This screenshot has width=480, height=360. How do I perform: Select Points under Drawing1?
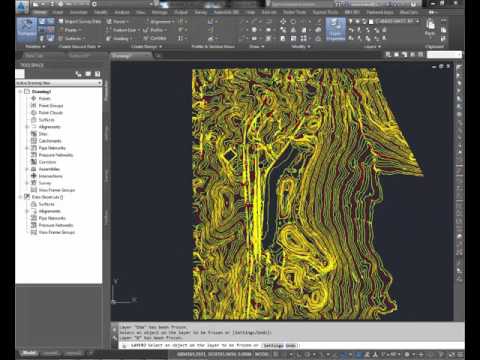tap(44, 98)
